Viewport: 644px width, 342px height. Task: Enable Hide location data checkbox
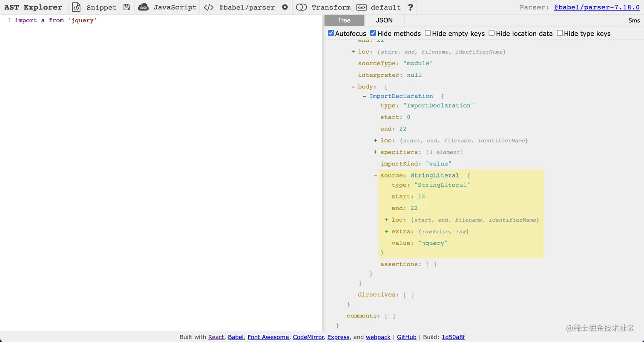point(492,33)
